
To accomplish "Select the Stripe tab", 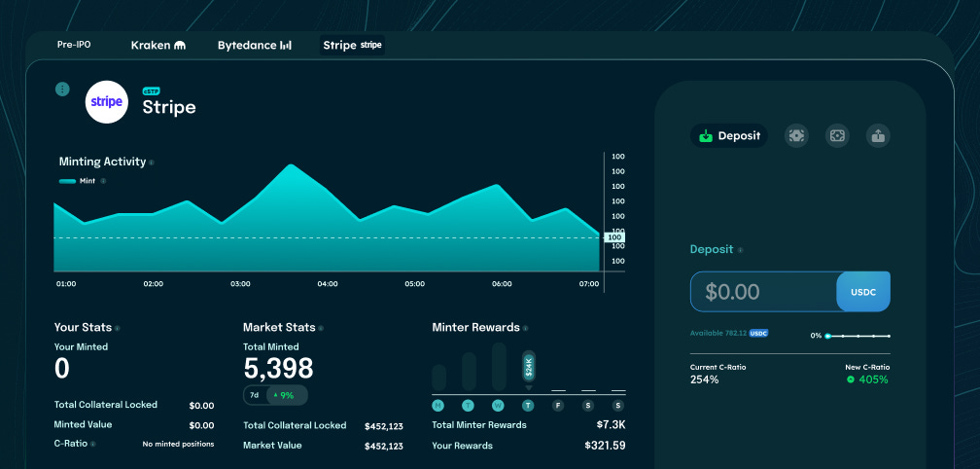I will [x=352, y=45].
